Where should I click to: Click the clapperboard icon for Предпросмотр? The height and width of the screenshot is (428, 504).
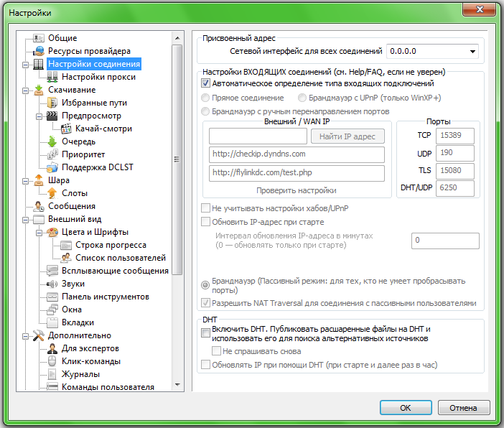pyautogui.click(x=52, y=116)
